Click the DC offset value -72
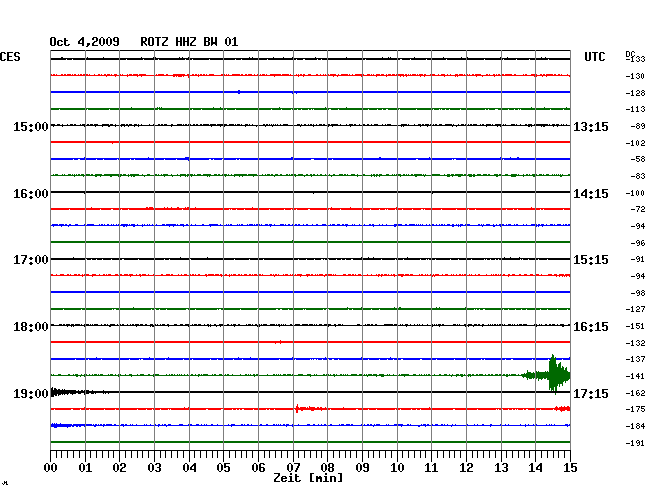 [638, 209]
